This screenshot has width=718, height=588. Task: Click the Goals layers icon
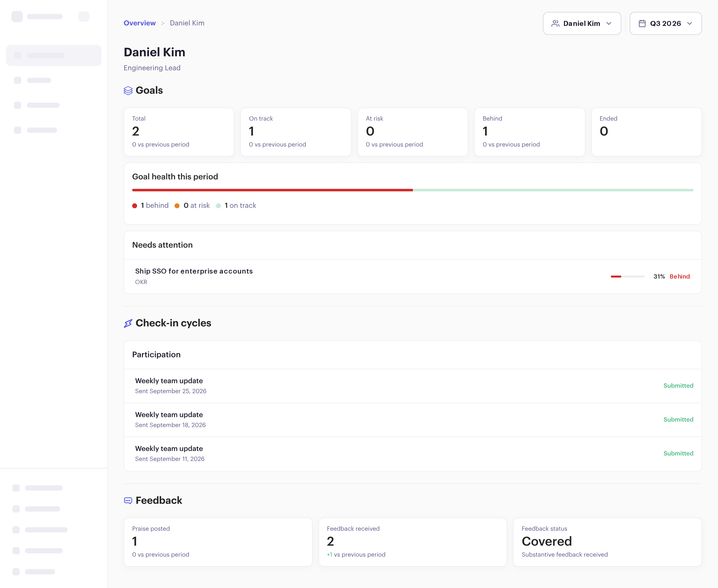click(x=128, y=91)
